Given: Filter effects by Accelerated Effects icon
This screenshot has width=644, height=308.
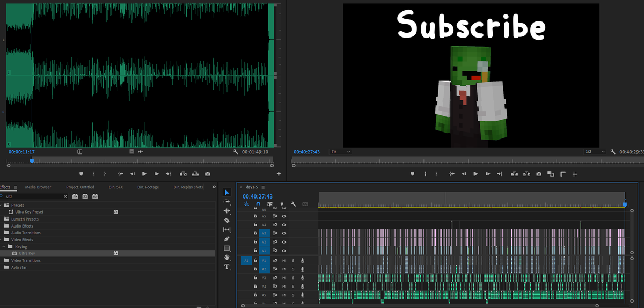Looking at the screenshot, I should coord(76,196).
